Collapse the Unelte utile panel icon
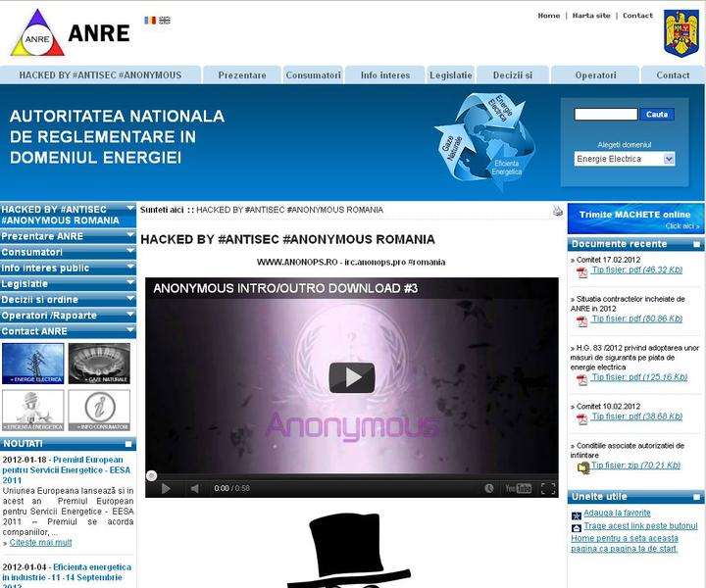The width and height of the screenshot is (706, 588). pos(696,497)
